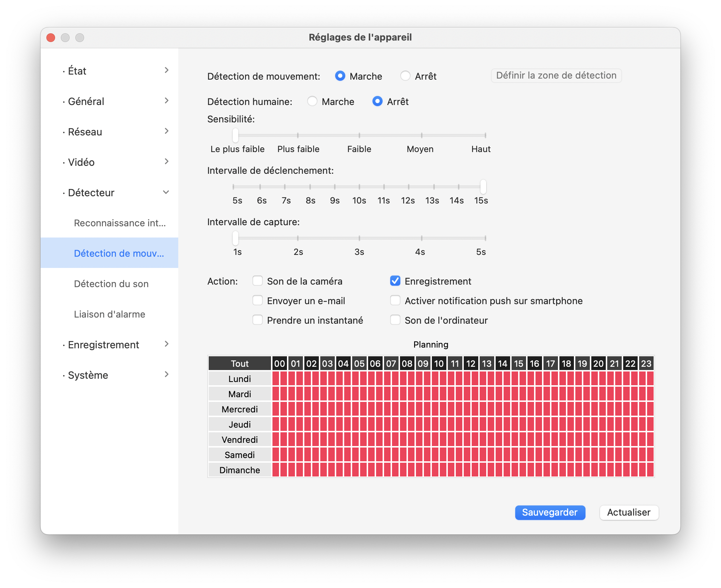The height and width of the screenshot is (588, 721).
Task: Expand the État section chevron
Action: pyautogui.click(x=166, y=70)
